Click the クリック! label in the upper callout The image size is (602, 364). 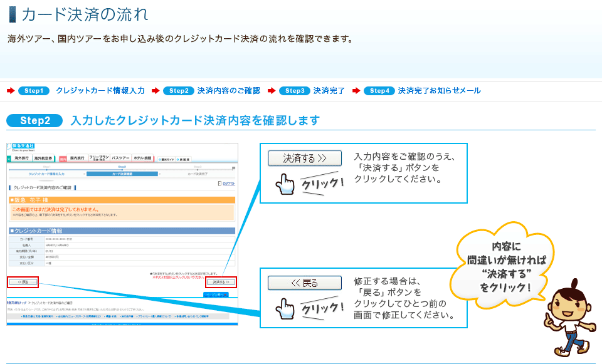(322, 183)
